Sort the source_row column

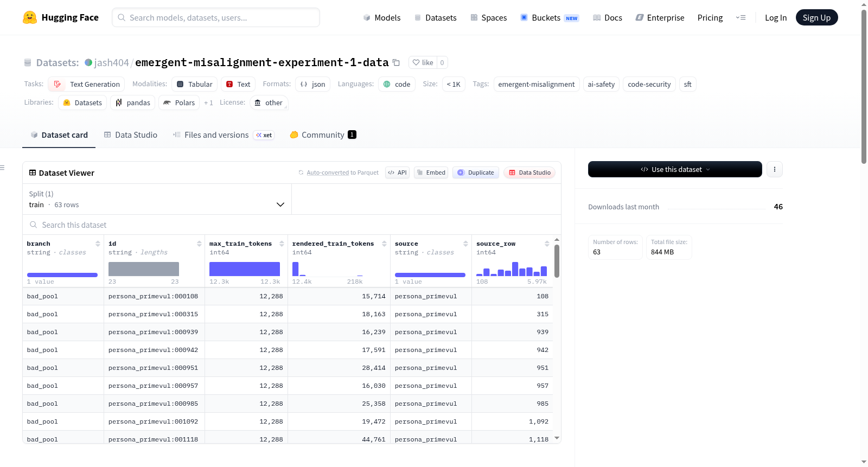[547, 244]
